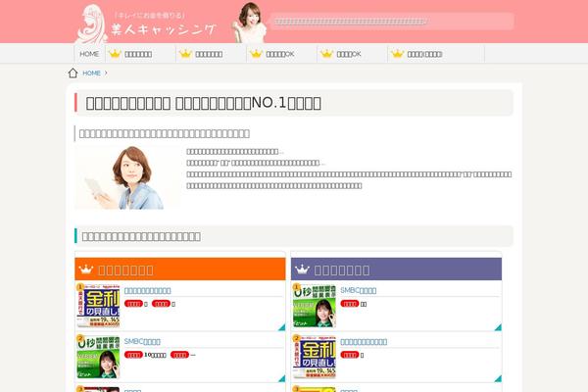
Task: Click the page heading containing NO.1
Action: [204, 103]
